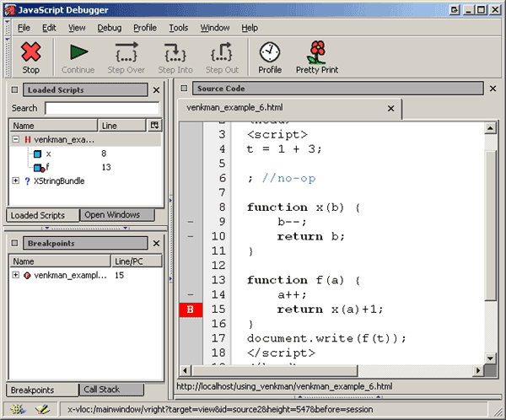The image size is (506, 420).
Task: Open the Profile menu
Action: tap(145, 28)
